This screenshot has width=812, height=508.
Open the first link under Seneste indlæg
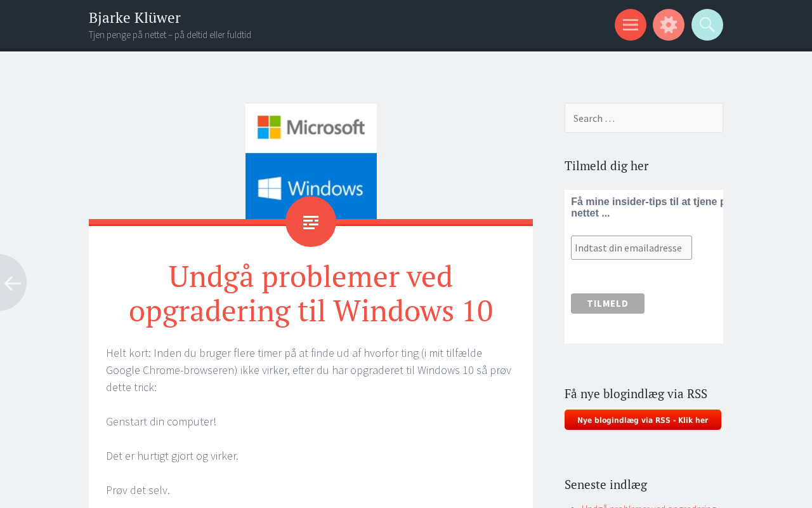pos(649,505)
